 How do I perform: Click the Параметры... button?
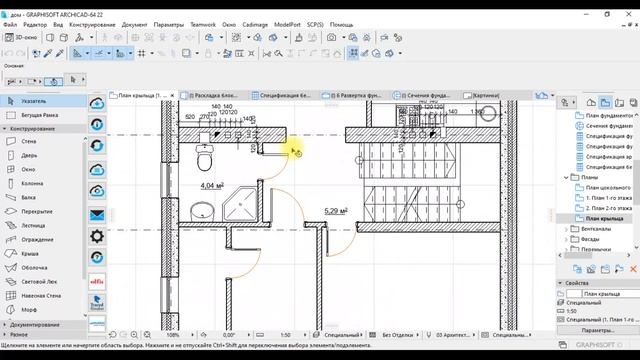pyautogui.click(x=598, y=330)
